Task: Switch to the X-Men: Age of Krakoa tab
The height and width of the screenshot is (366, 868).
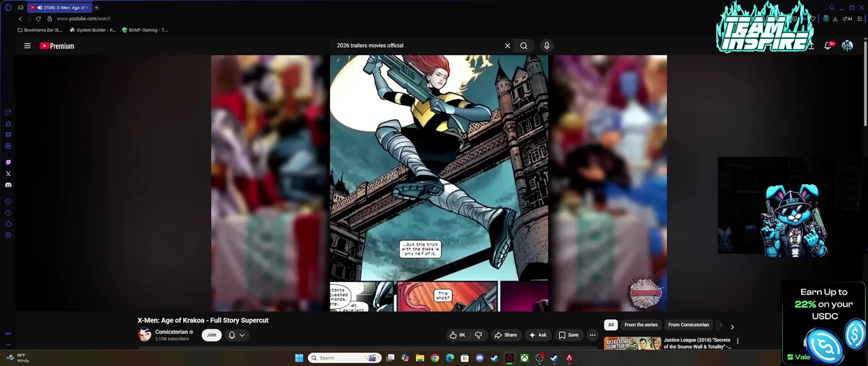Action: point(59,8)
